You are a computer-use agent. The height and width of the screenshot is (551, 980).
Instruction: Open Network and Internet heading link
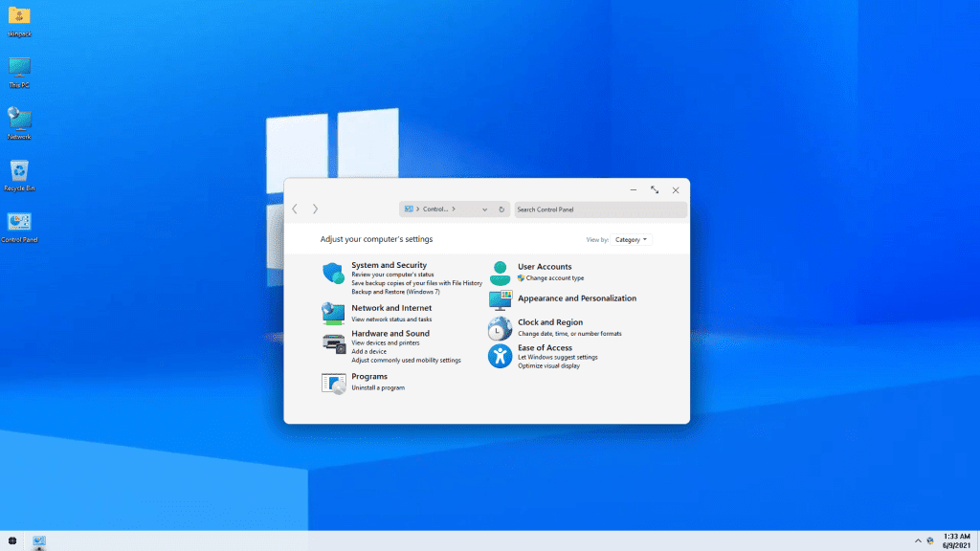click(391, 308)
